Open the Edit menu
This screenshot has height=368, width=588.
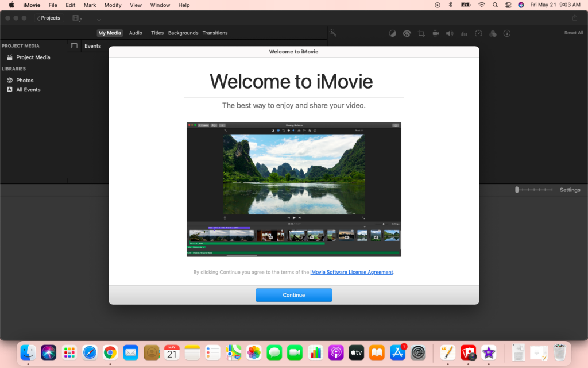pyautogui.click(x=71, y=5)
